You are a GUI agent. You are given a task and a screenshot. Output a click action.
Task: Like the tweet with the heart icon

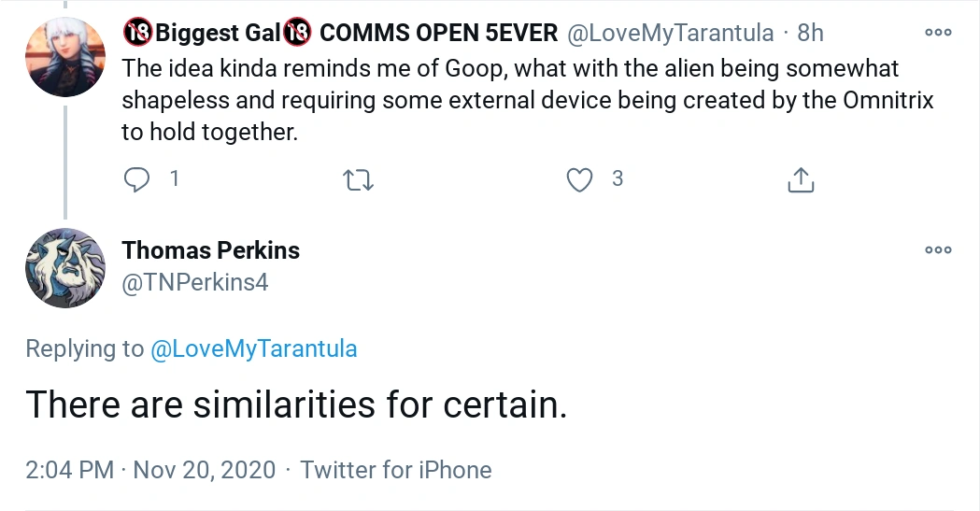580,179
